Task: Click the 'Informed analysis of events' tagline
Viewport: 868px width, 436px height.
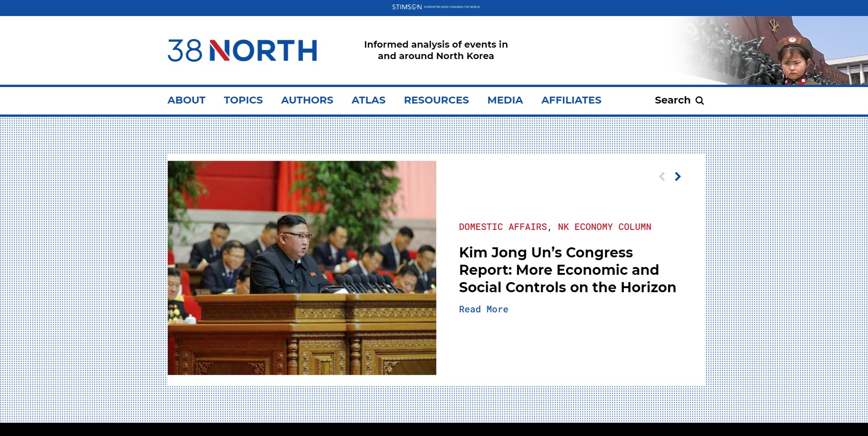Action: (435, 50)
